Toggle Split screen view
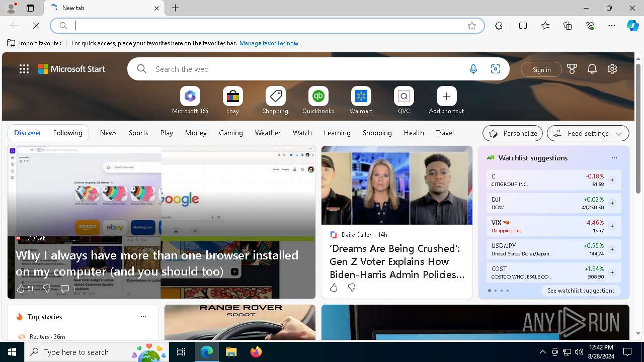This screenshot has height=362, width=644. 523,26
